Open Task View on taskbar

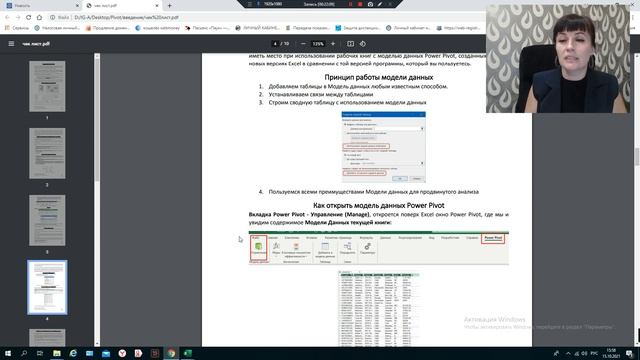point(40,353)
